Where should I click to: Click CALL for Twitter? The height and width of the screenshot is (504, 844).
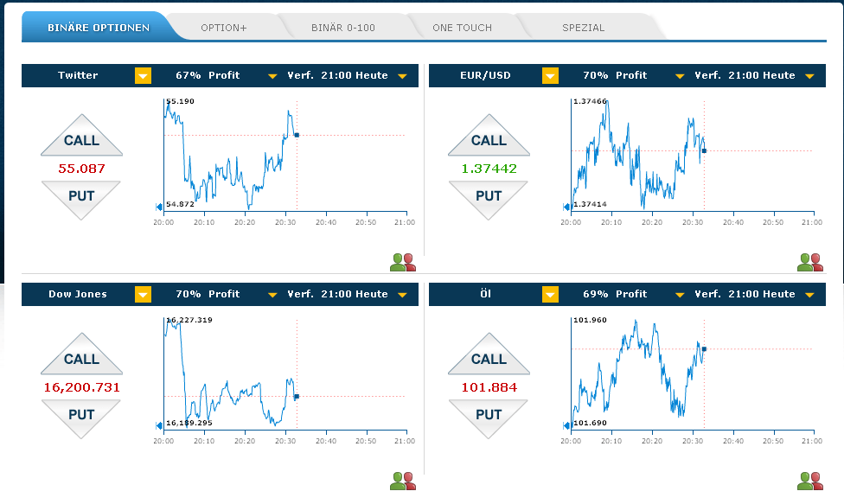82,137
